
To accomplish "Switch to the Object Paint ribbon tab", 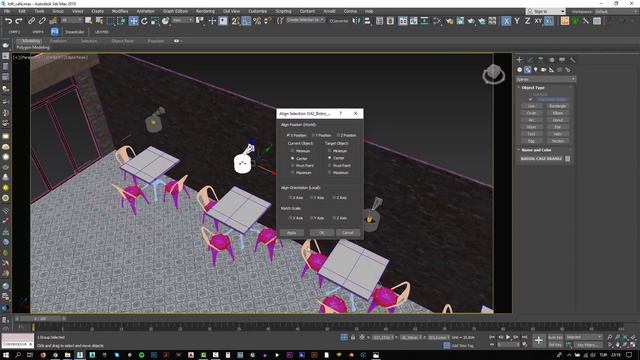I will pos(122,41).
